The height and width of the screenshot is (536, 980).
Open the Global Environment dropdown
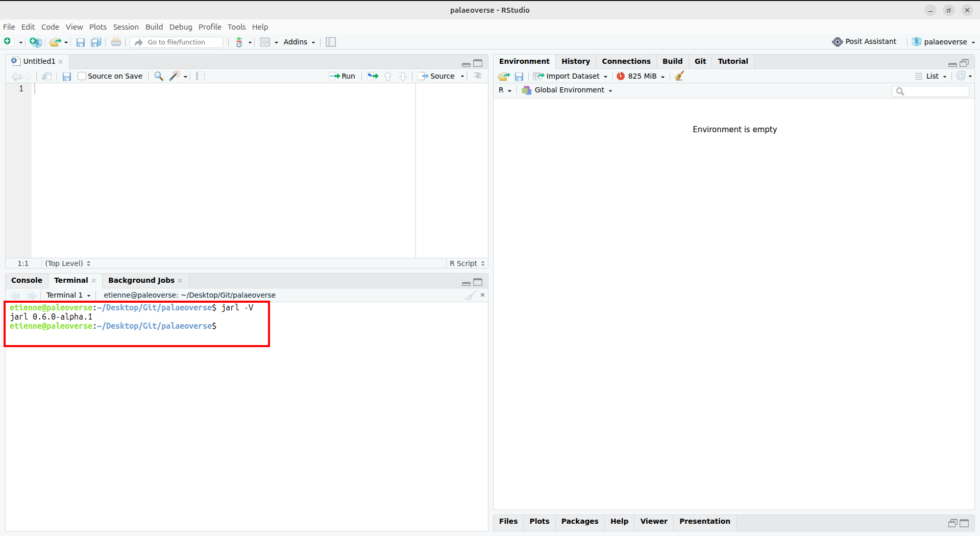(567, 90)
